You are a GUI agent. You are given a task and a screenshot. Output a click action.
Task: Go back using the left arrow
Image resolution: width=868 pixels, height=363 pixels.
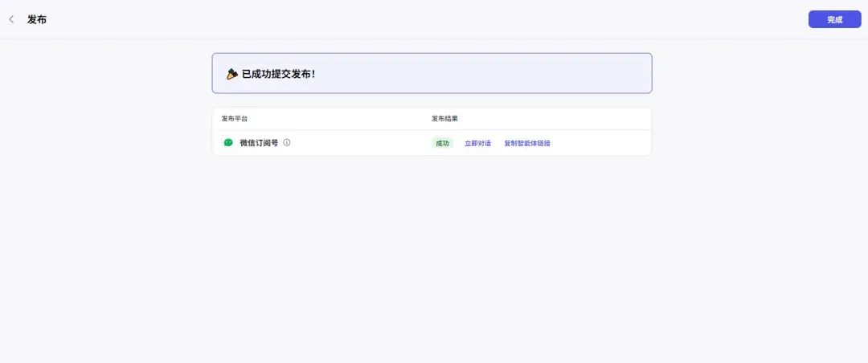[x=11, y=19]
